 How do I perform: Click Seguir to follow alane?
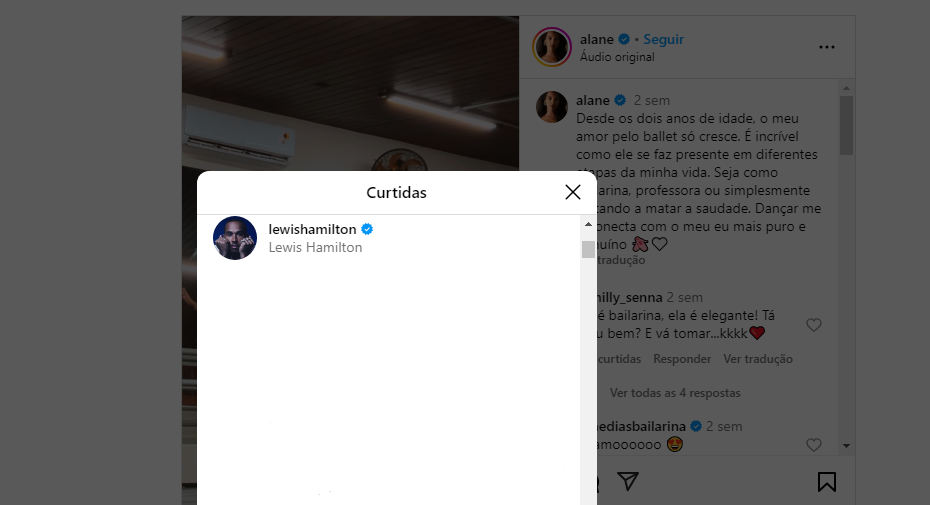[x=663, y=39]
